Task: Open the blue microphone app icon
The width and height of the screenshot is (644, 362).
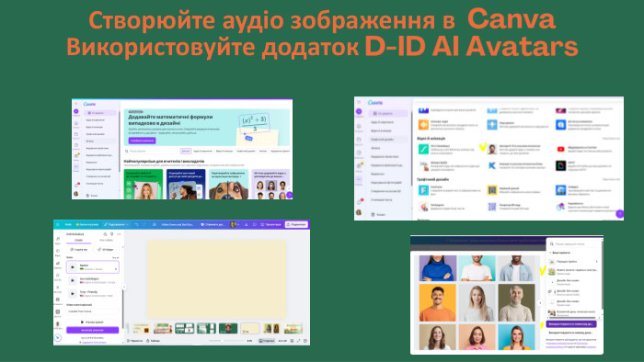Action: tap(492, 125)
